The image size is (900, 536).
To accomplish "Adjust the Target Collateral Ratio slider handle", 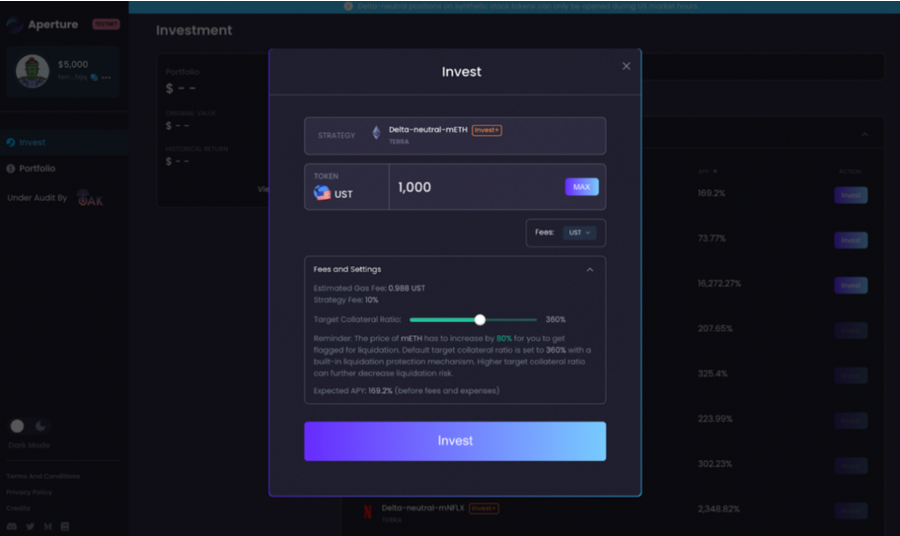I will click(x=480, y=320).
